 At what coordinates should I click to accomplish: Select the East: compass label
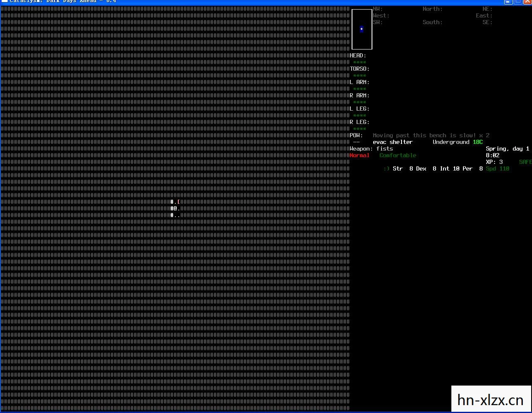484,15
